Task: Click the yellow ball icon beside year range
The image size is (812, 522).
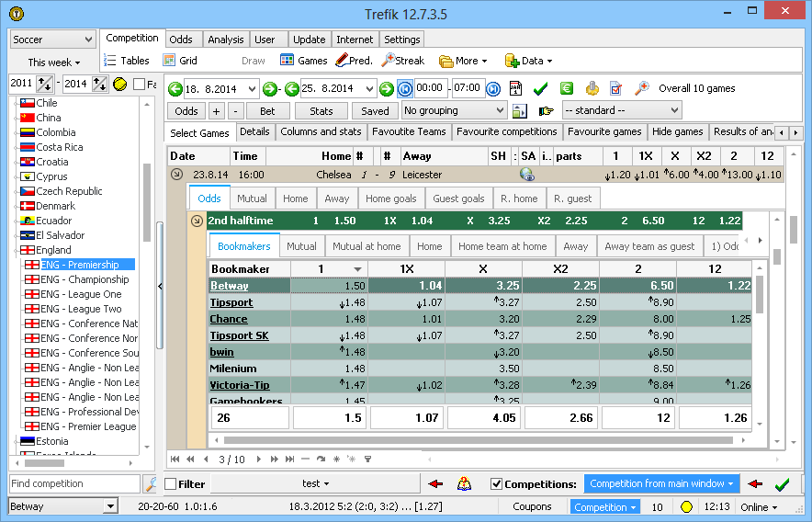Action: (120, 85)
